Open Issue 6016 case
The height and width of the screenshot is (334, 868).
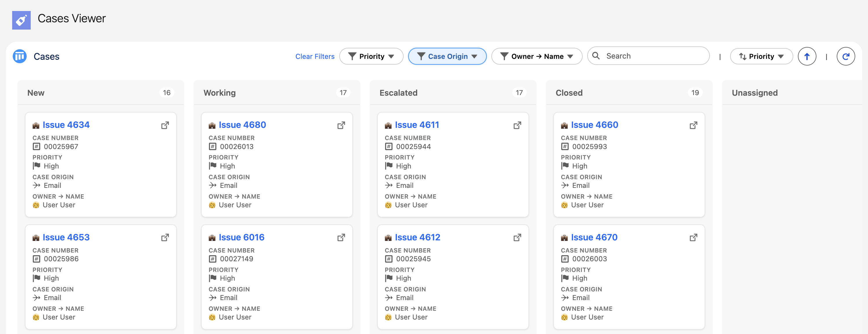tap(242, 237)
